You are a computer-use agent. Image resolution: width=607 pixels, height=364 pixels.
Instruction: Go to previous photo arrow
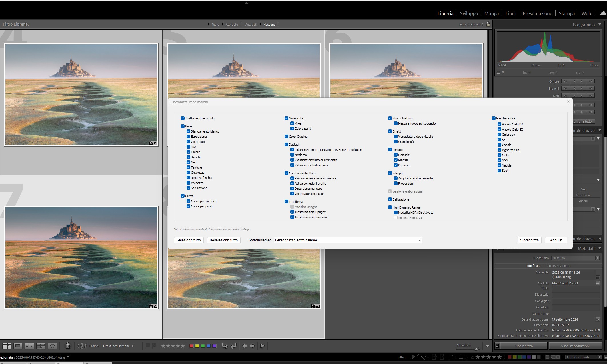pos(245,346)
